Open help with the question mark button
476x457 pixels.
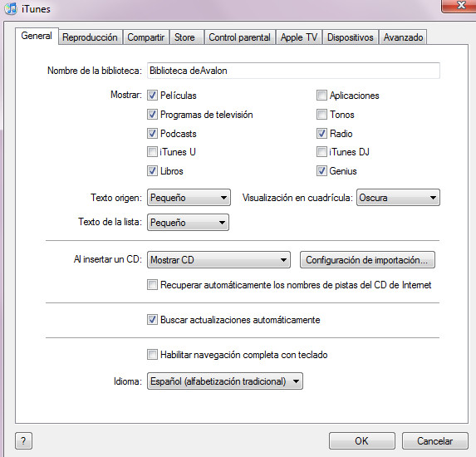(x=23, y=440)
